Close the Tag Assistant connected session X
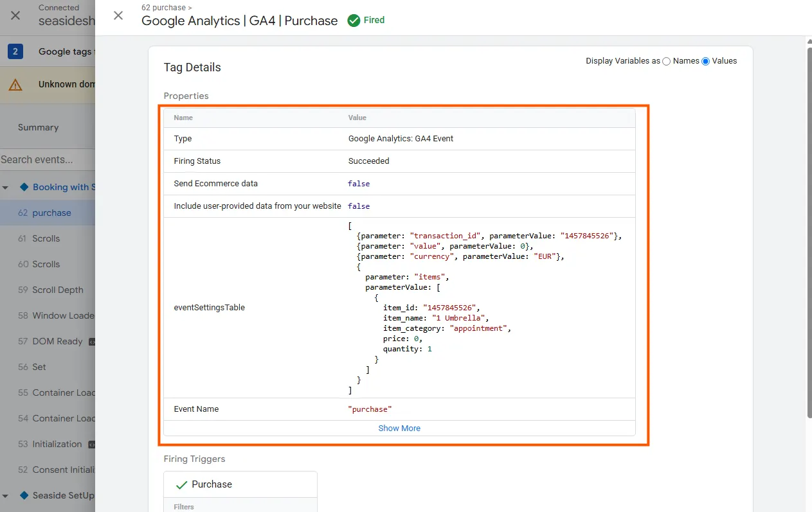The width and height of the screenshot is (812, 512). (x=15, y=15)
